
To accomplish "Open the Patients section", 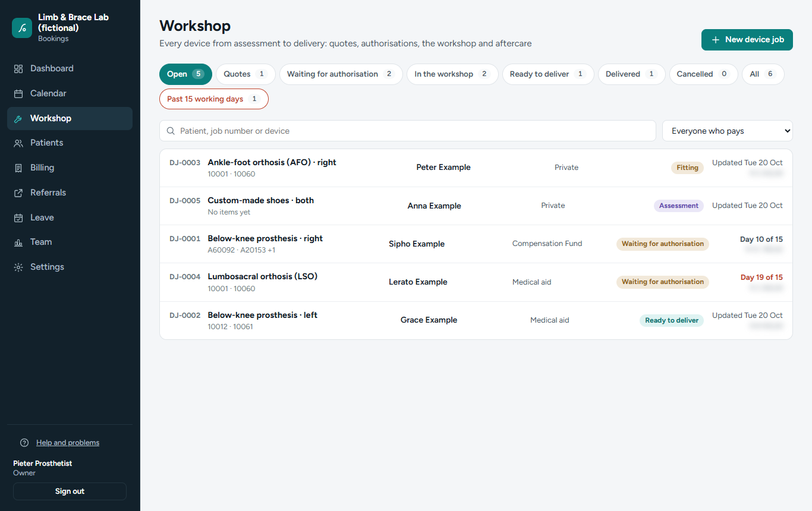I will click(x=70, y=143).
